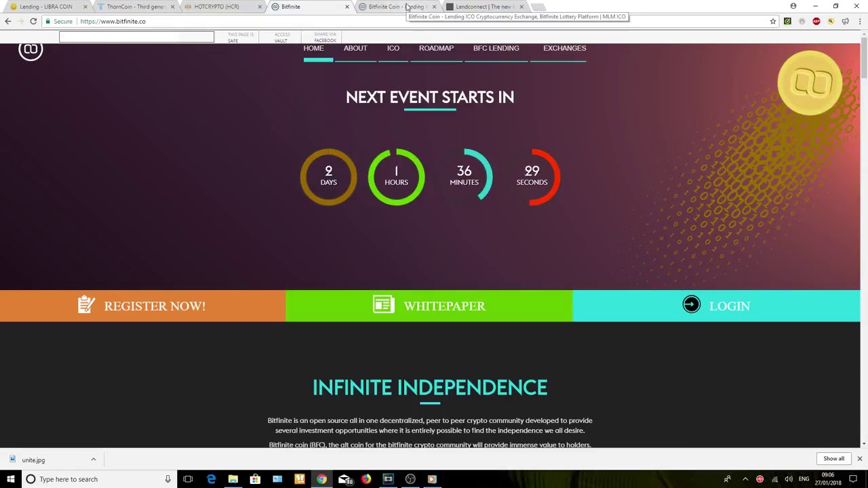Open File Explorer from the taskbar
This screenshot has width=868, height=488.
tap(233, 479)
